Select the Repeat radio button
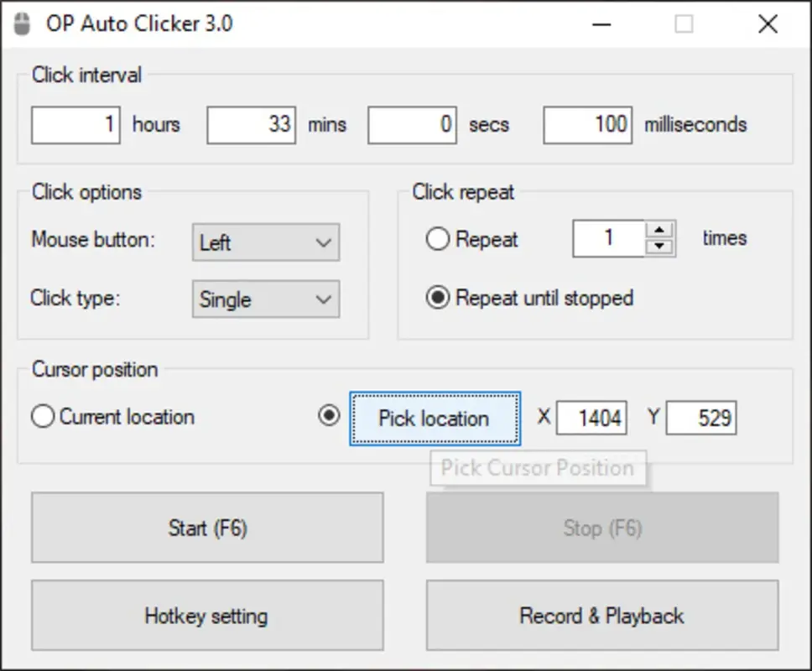This screenshot has width=812, height=671. coord(437,239)
